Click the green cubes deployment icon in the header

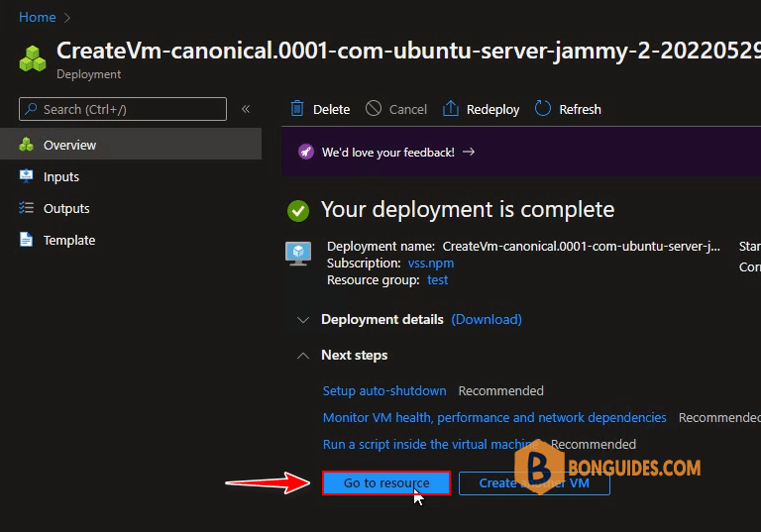coord(33,58)
